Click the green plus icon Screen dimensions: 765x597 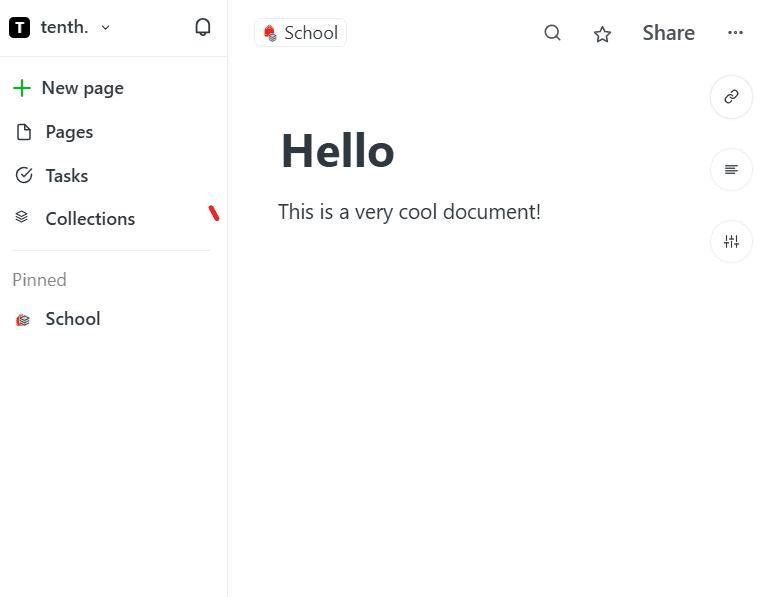point(22,88)
